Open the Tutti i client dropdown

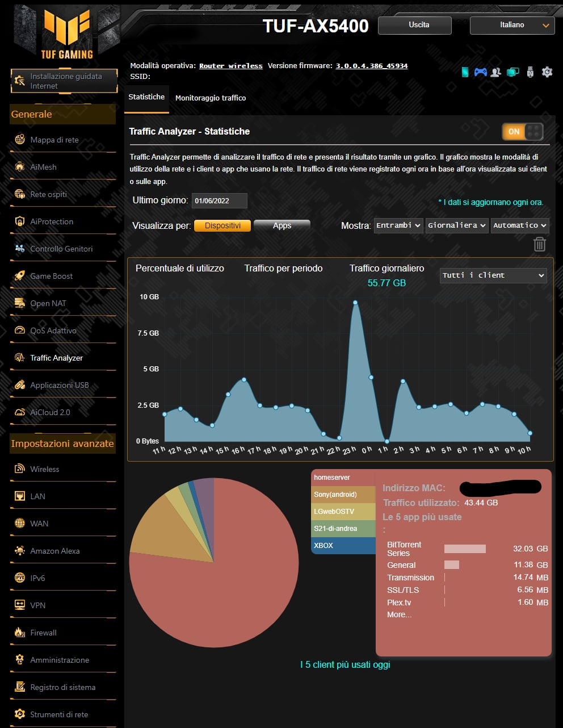point(493,275)
